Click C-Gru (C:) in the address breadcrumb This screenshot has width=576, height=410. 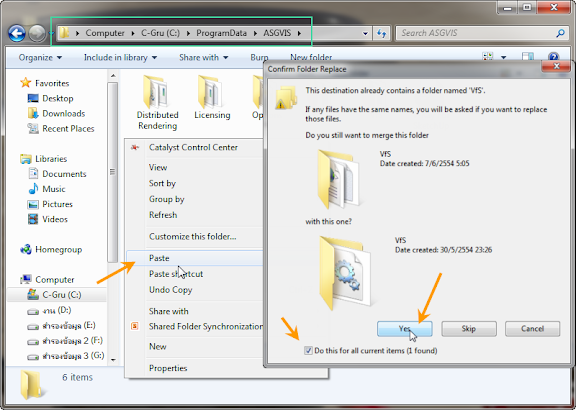pos(161,33)
